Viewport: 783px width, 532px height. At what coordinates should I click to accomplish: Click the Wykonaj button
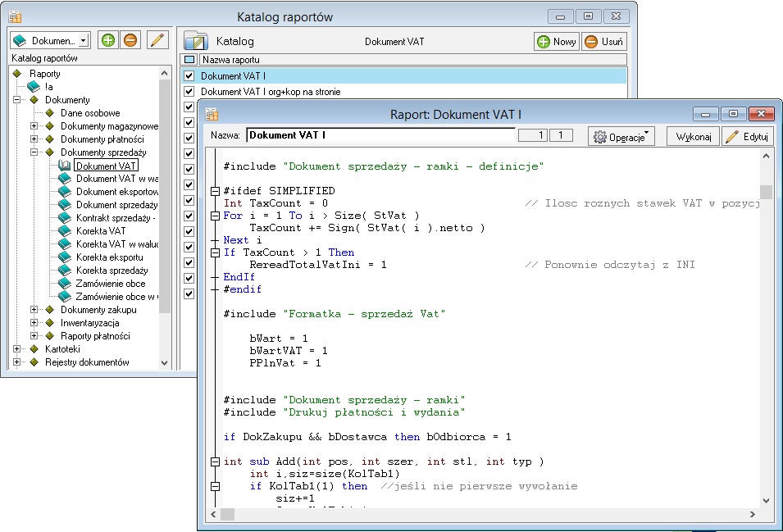coord(693,136)
